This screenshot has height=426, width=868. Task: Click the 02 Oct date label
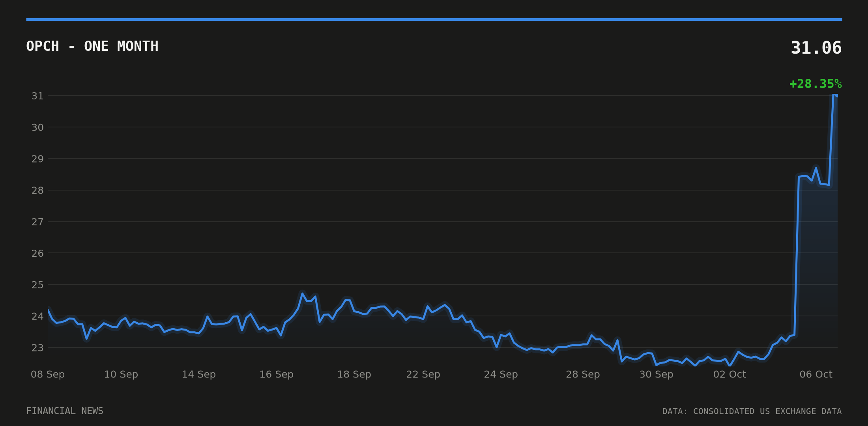coord(730,374)
